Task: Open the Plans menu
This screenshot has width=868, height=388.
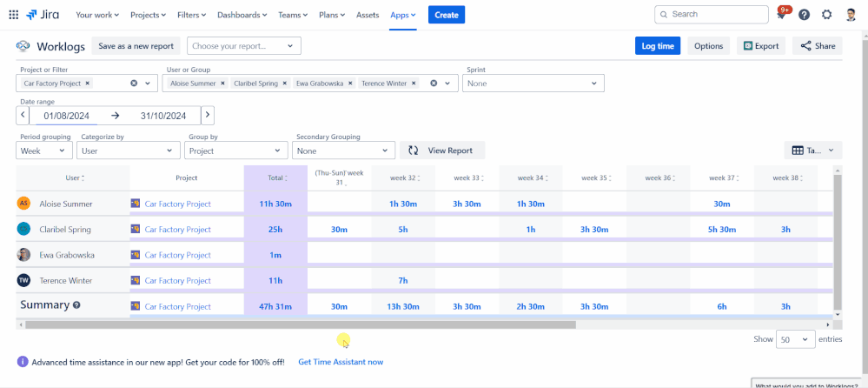Action: pos(332,15)
